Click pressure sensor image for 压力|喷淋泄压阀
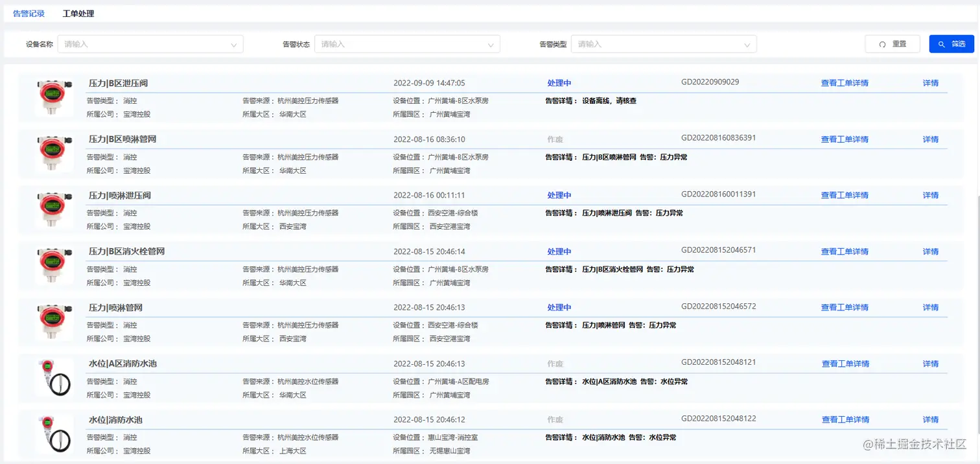980x464 pixels. [54, 210]
